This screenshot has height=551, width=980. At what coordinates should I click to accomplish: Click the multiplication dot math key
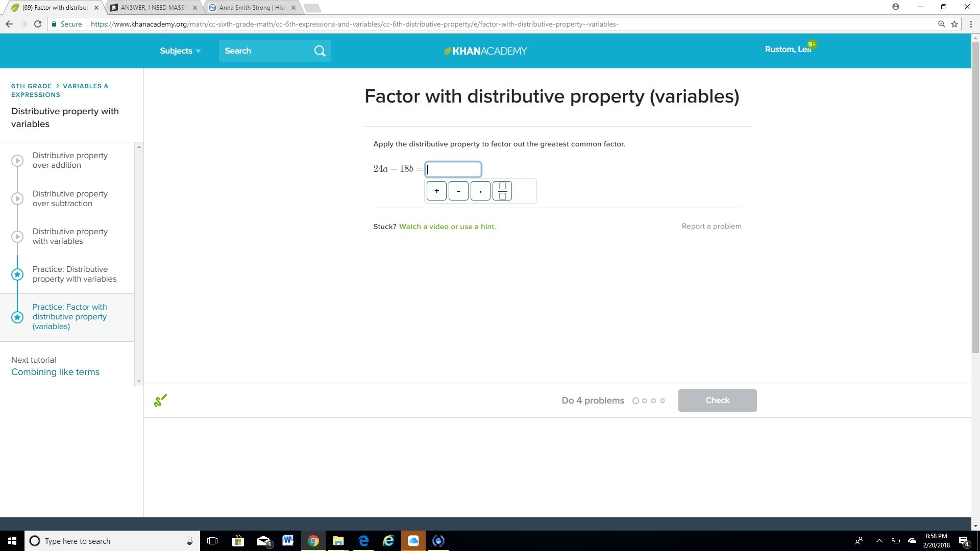[x=480, y=191]
